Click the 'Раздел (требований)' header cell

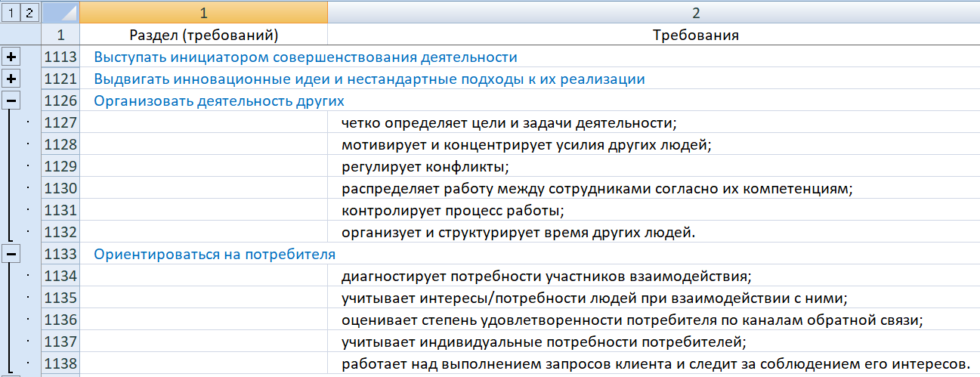tap(203, 35)
